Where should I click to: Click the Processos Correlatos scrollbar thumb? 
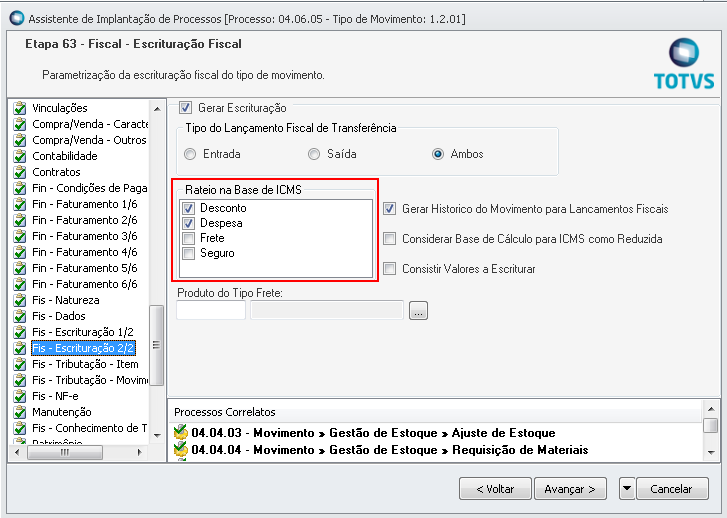[711, 425]
